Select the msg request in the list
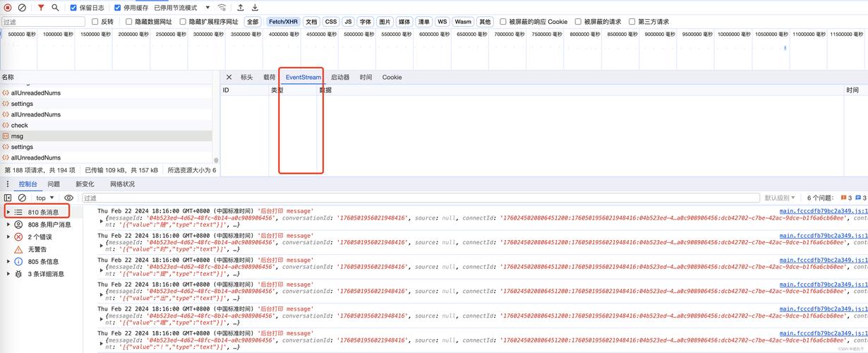Image resolution: width=868 pixels, height=353 pixels. coord(17,136)
